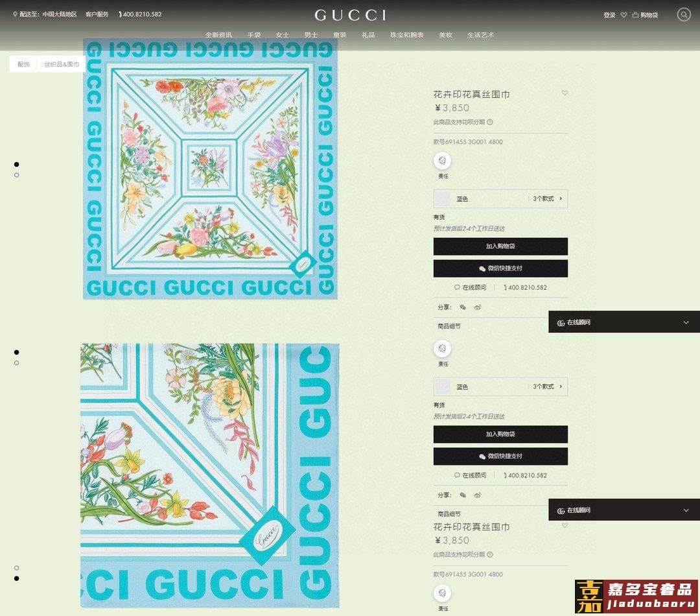Share via the WeChat icon next to 分享
Viewport: 700px width, 616px height.
(463, 307)
